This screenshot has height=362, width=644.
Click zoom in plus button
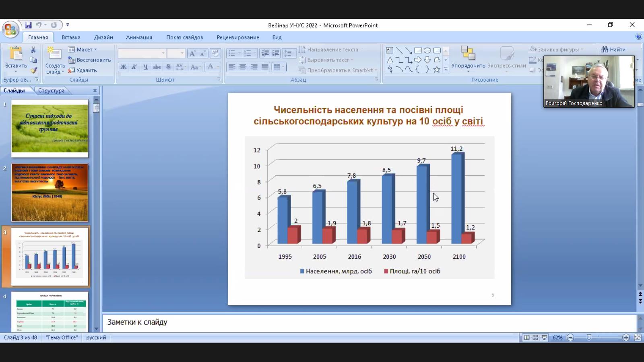pyautogui.click(x=626, y=337)
